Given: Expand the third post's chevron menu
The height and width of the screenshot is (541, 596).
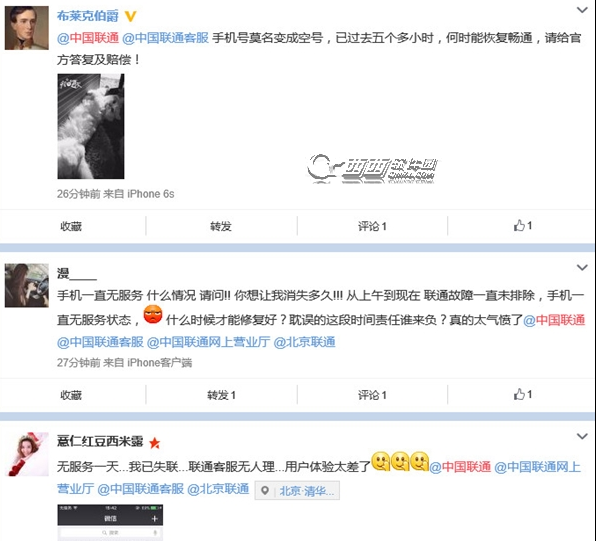Looking at the screenshot, I should coord(582,436).
